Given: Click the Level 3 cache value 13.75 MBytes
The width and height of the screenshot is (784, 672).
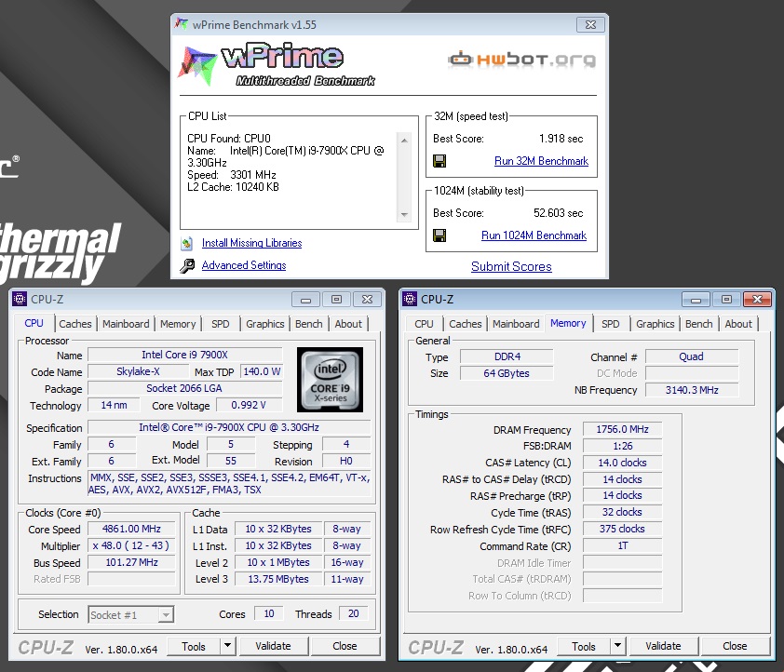Looking at the screenshot, I should [x=278, y=579].
